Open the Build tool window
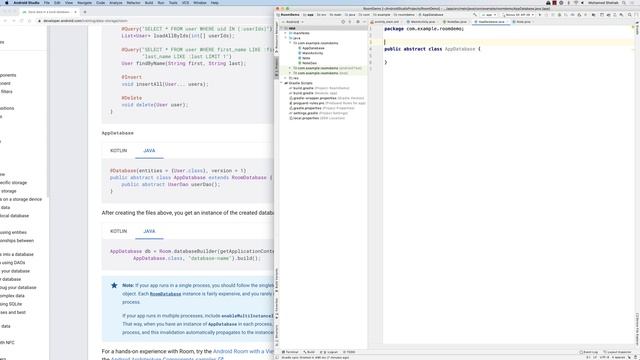Image resolution: width=640 pixels, height=360 pixels. click(x=309, y=352)
